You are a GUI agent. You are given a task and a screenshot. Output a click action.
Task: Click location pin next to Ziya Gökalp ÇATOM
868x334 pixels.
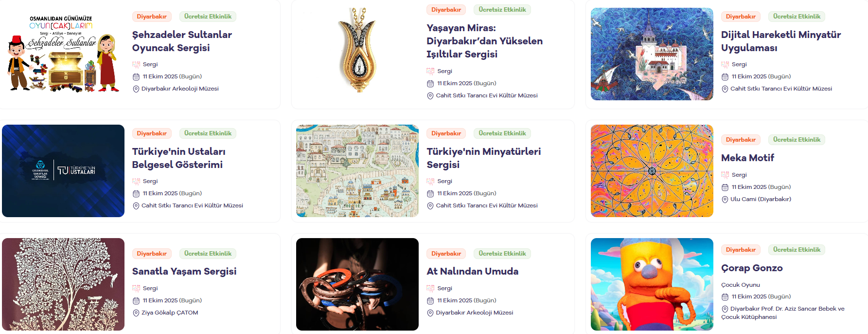point(136,313)
